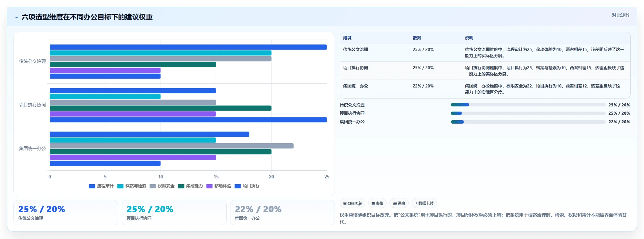The width and height of the screenshot is (644, 239).
Task: Click the green 集成能力 bar in 传统公文治理 group
Action: 133,65
